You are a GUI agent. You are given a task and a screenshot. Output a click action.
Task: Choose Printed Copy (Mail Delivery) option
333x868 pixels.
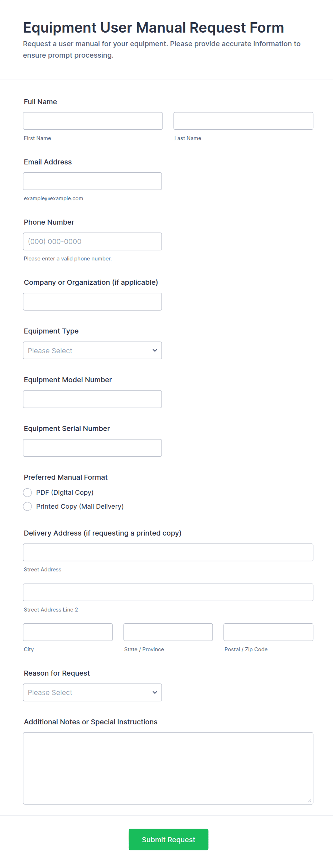point(28,507)
